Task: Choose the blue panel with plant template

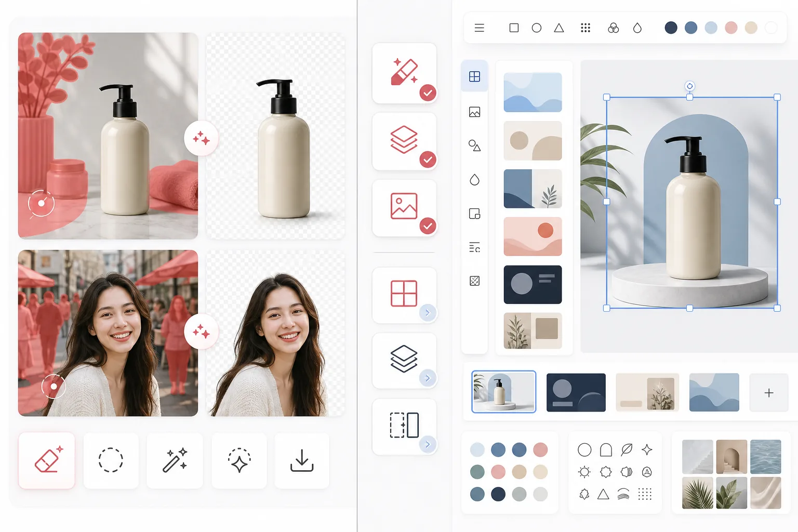Action: [x=533, y=189]
